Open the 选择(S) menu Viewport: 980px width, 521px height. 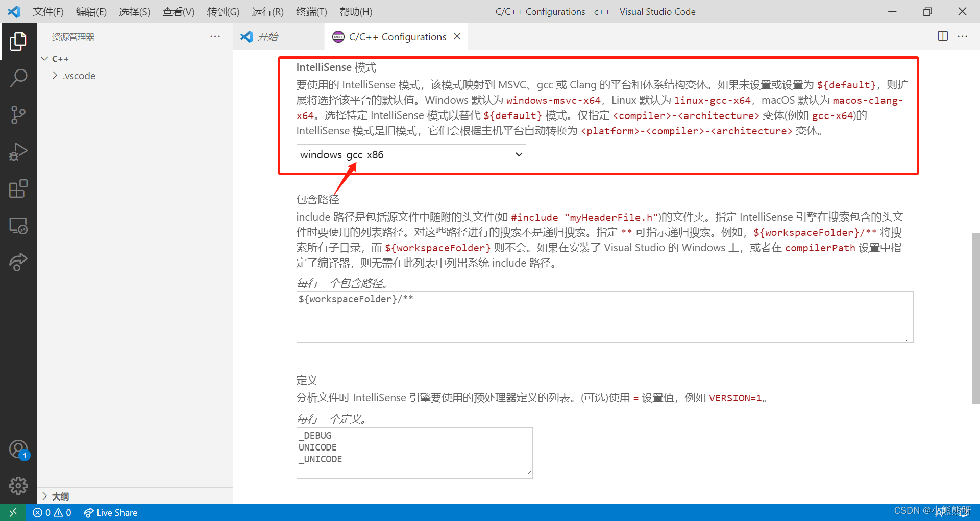click(x=135, y=11)
